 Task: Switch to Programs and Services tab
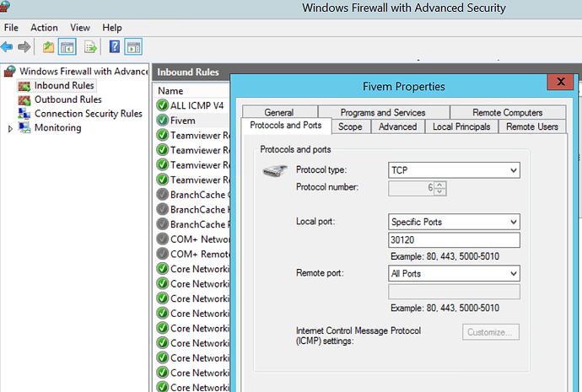pyautogui.click(x=383, y=112)
